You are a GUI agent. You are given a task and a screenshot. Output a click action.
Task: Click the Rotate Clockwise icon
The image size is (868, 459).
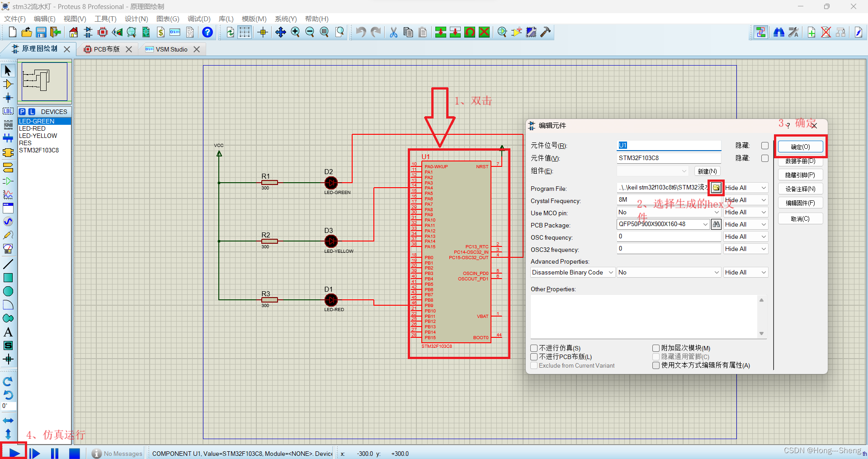pyautogui.click(x=8, y=381)
